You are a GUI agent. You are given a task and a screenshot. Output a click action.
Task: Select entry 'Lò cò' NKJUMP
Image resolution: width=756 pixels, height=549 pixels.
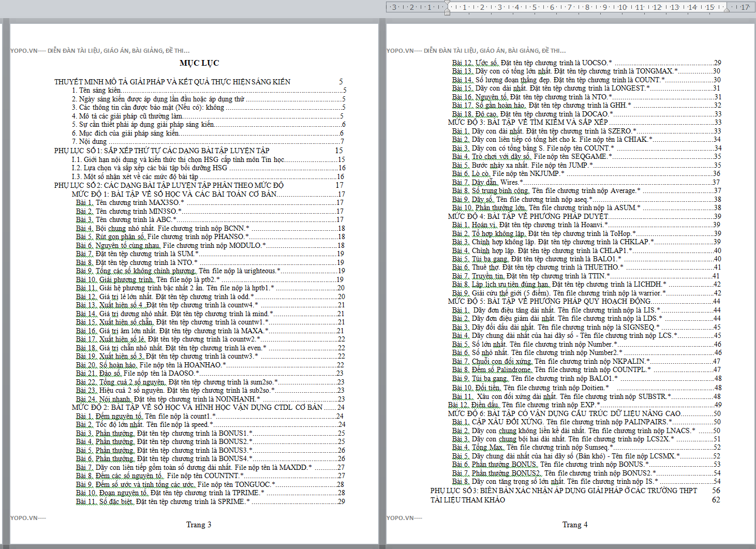pyautogui.click(x=586, y=173)
